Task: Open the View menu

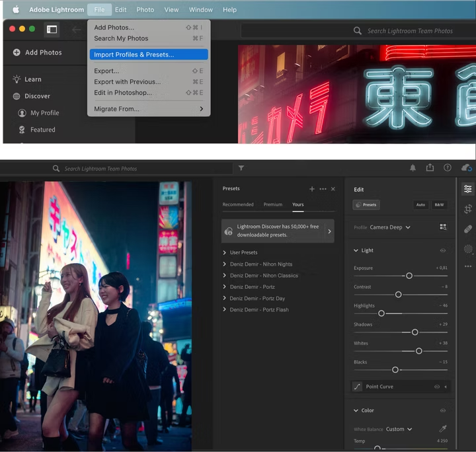Action: 171,10
